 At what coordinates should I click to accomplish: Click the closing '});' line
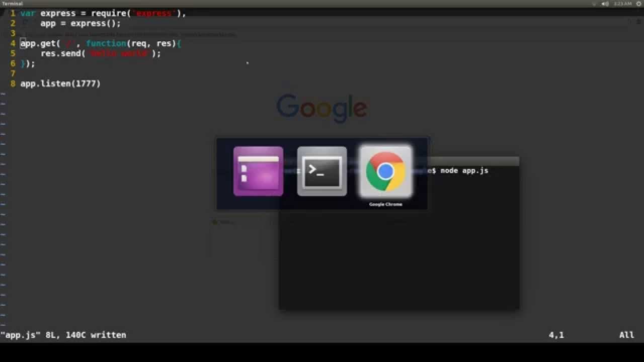pos(28,63)
